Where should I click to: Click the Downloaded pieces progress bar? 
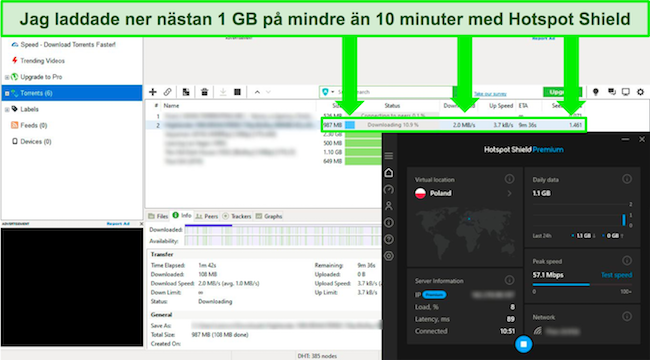pos(283,230)
